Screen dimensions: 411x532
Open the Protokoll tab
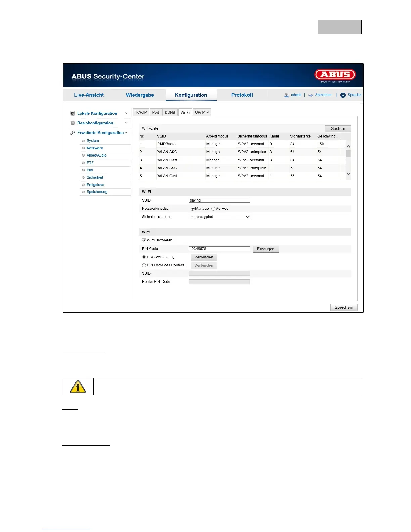point(242,95)
